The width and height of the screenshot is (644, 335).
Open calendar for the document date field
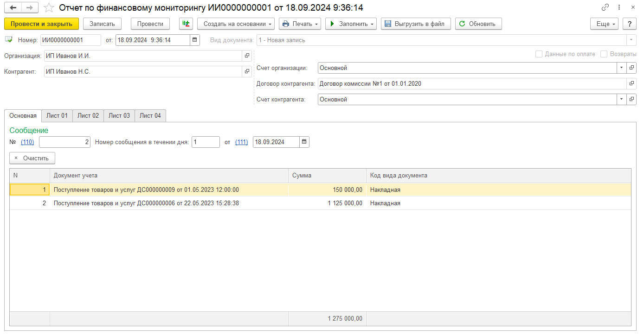(195, 40)
